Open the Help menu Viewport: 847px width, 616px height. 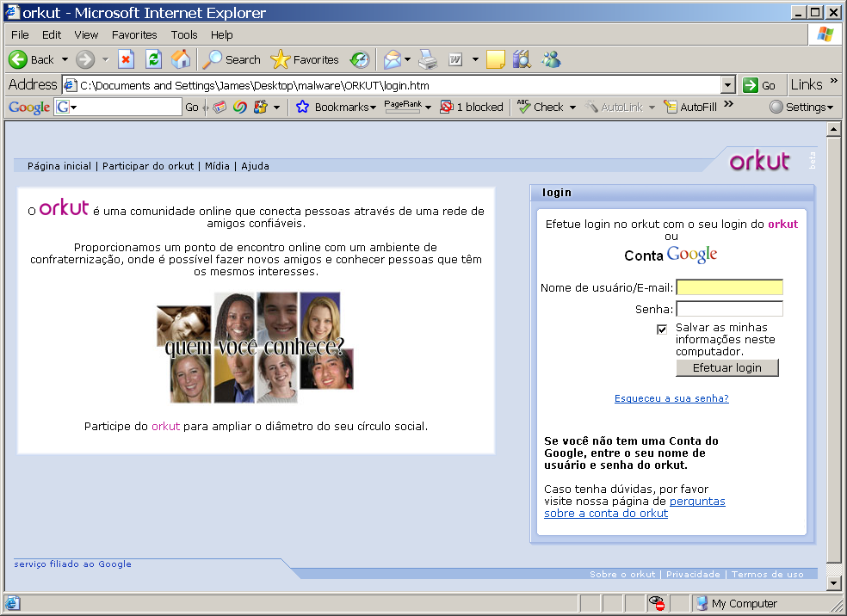tap(222, 34)
